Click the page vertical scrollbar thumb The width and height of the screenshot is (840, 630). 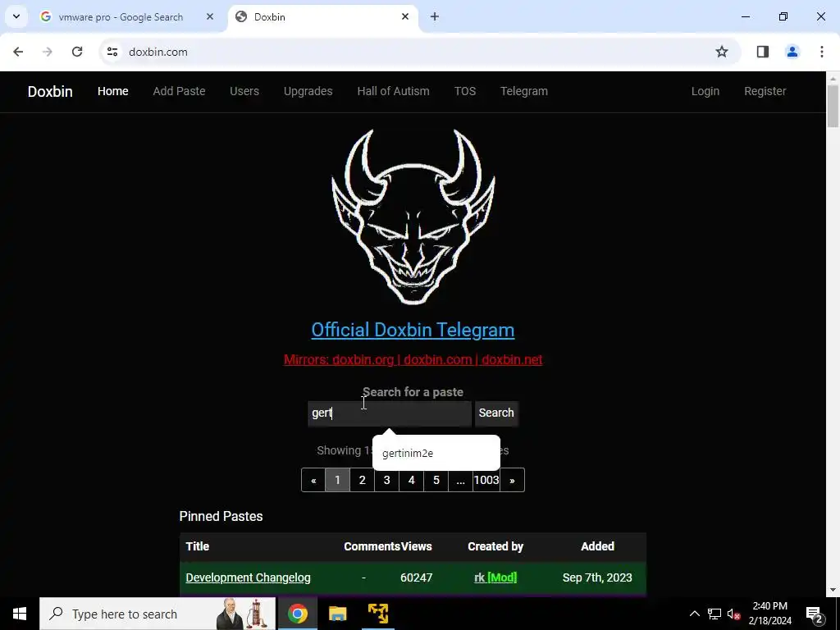[x=833, y=106]
